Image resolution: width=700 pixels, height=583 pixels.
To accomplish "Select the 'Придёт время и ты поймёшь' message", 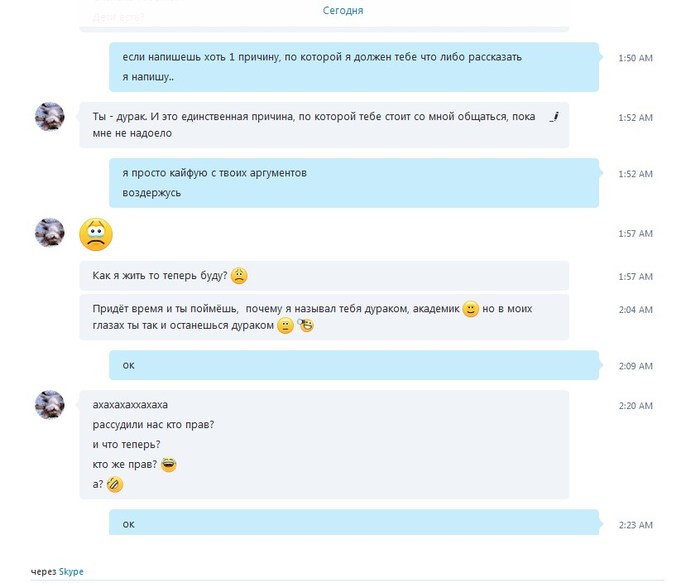I will click(x=324, y=317).
